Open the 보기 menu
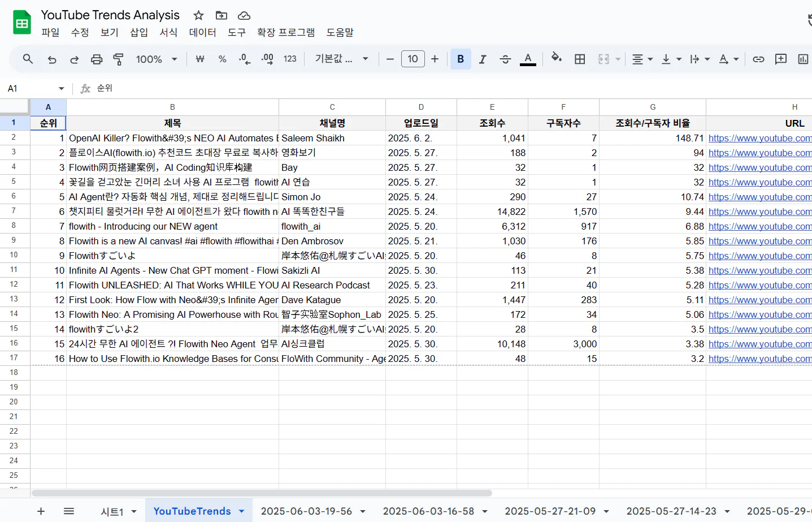Screen dimensions: 812x522 [110, 32]
